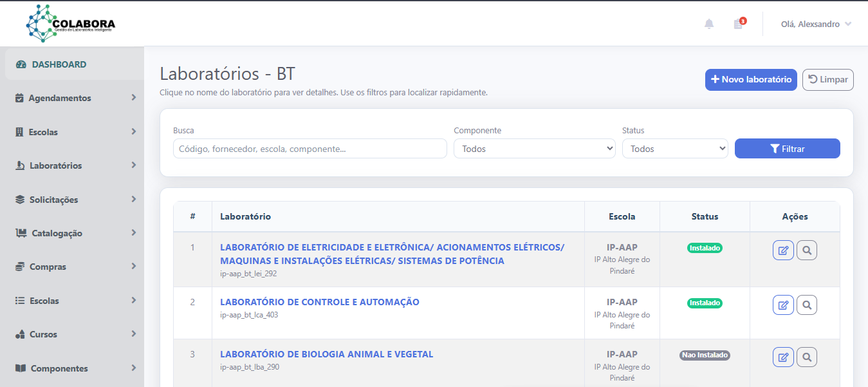Click the Busca search input field

coord(310,149)
